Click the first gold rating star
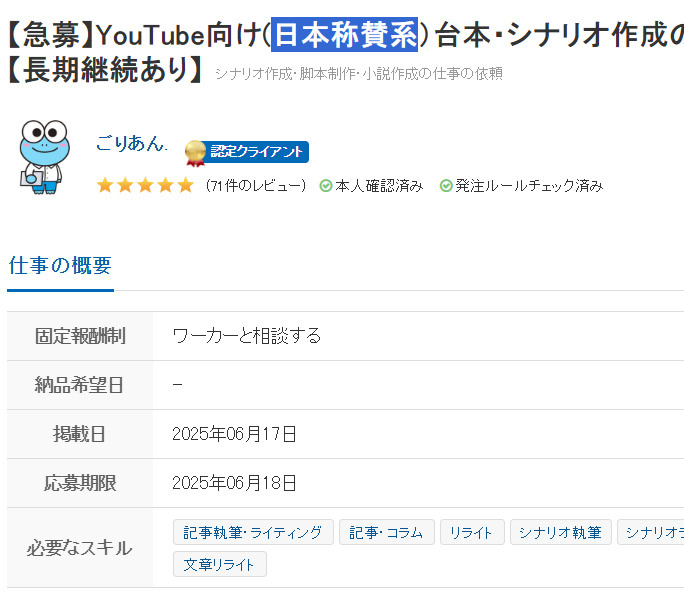The image size is (684, 612). pyautogui.click(x=105, y=185)
